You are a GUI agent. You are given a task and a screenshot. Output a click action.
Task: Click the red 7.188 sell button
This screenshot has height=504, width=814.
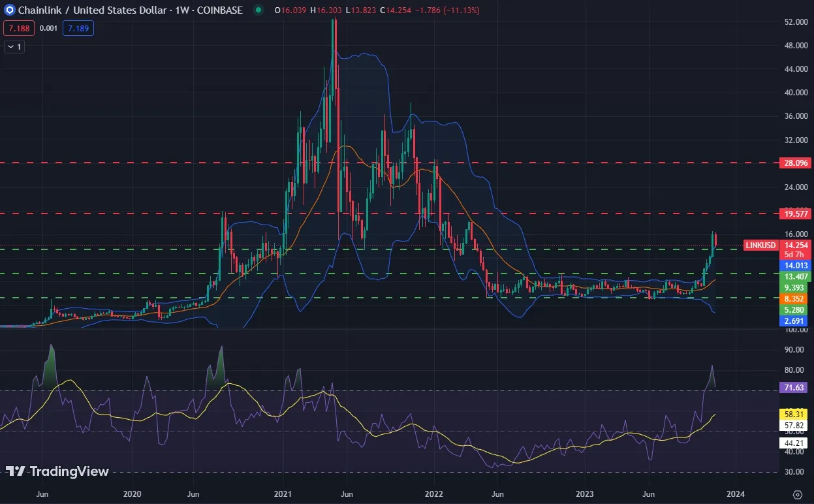pyautogui.click(x=18, y=28)
